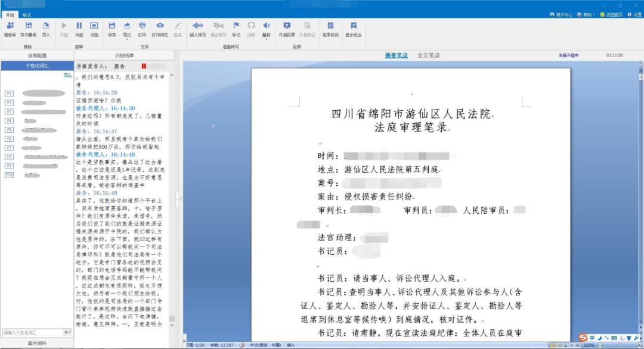The image size is (644, 349).
Task: Open the 帮助 help menu
Action: [586, 15]
